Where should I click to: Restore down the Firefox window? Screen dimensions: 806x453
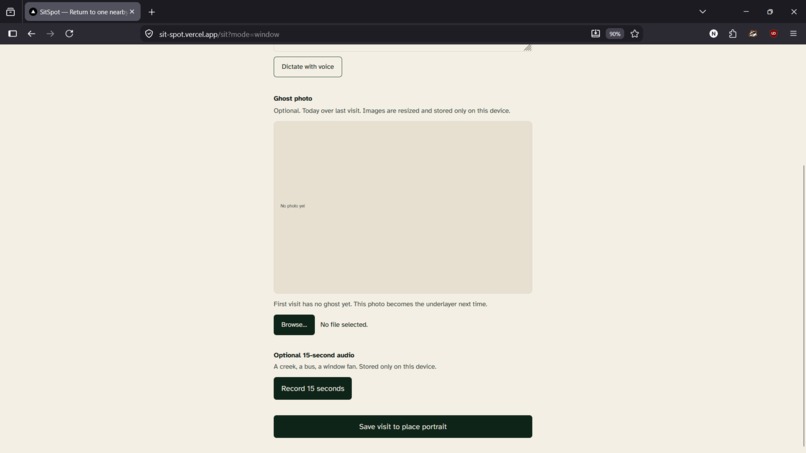click(x=770, y=12)
